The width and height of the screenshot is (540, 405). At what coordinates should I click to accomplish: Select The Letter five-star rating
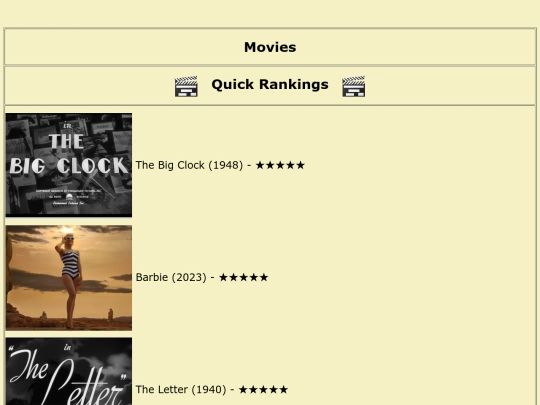click(263, 390)
